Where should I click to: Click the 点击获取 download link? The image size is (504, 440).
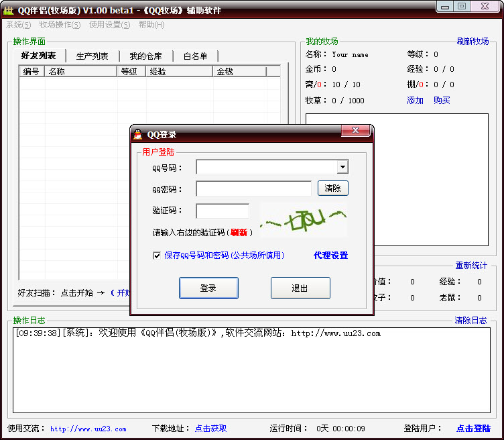tap(211, 429)
